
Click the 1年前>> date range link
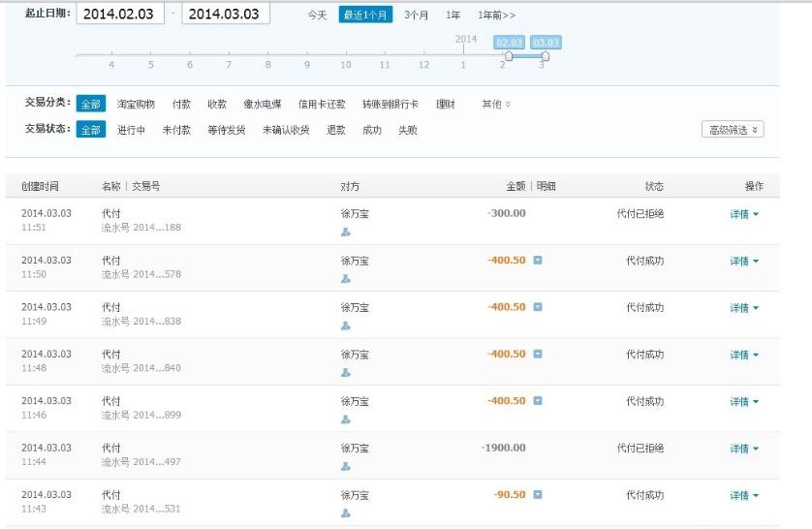(496, 15)
